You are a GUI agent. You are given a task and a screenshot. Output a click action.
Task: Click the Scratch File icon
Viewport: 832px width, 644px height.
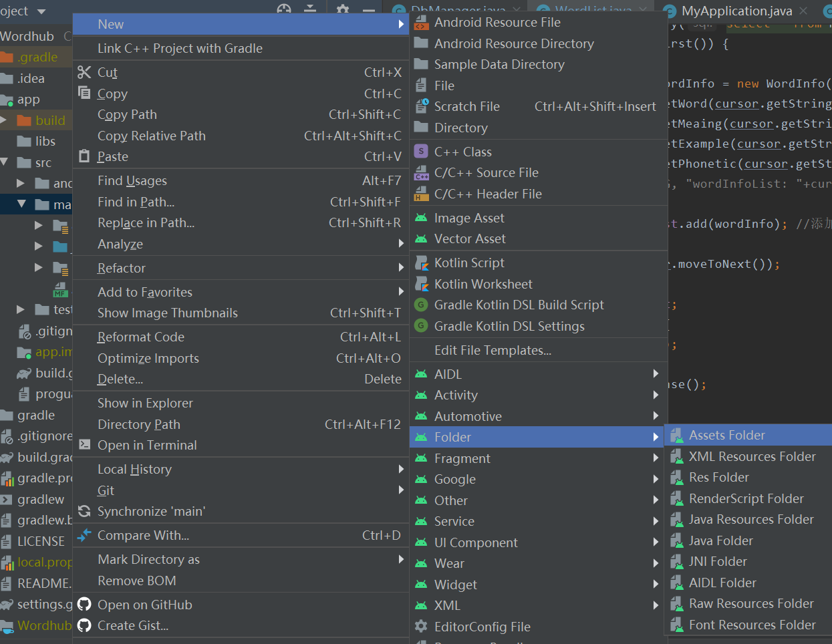421,106
